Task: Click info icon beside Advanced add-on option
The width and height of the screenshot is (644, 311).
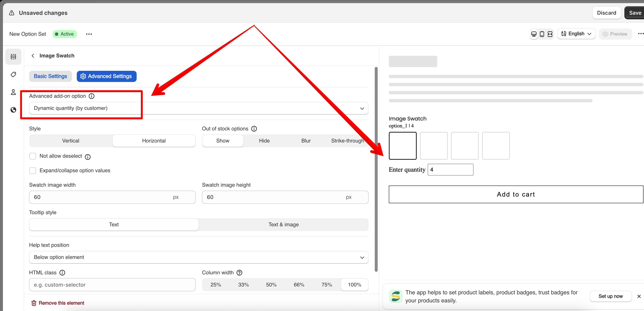Action: 92,96
